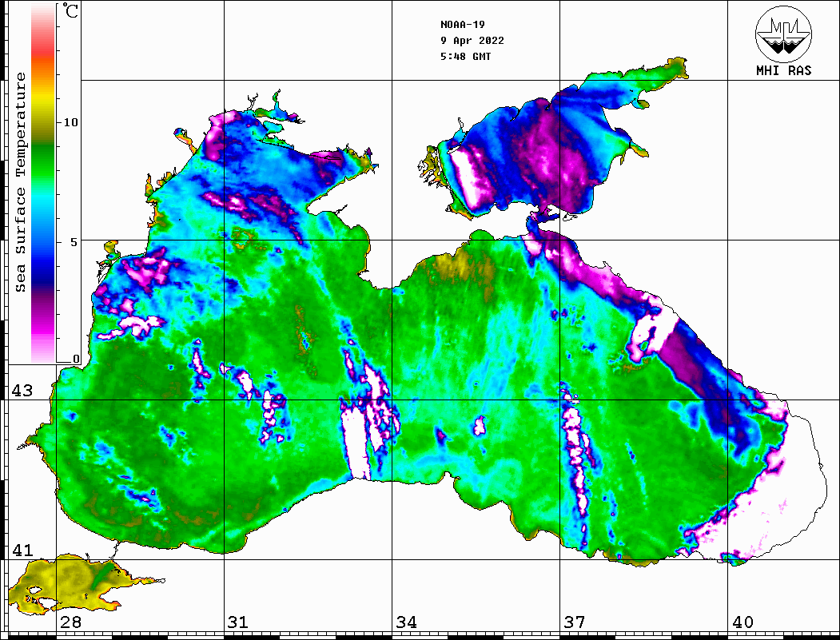Click the '5:48 GMT' time text
Screen dimensions: 840x640
click(465, 56)
